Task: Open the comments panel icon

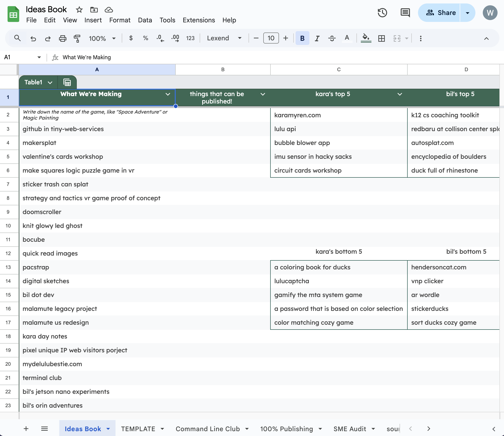Action: pos(405,13)
